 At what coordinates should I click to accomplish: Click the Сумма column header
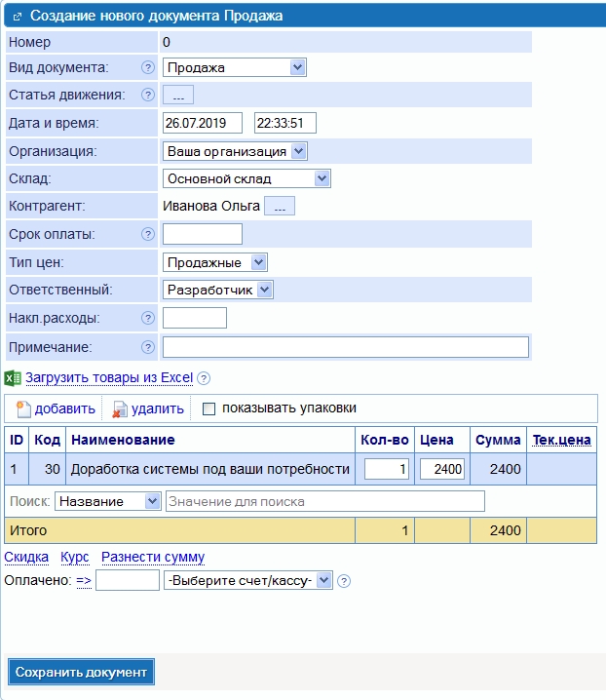point(498,440)
